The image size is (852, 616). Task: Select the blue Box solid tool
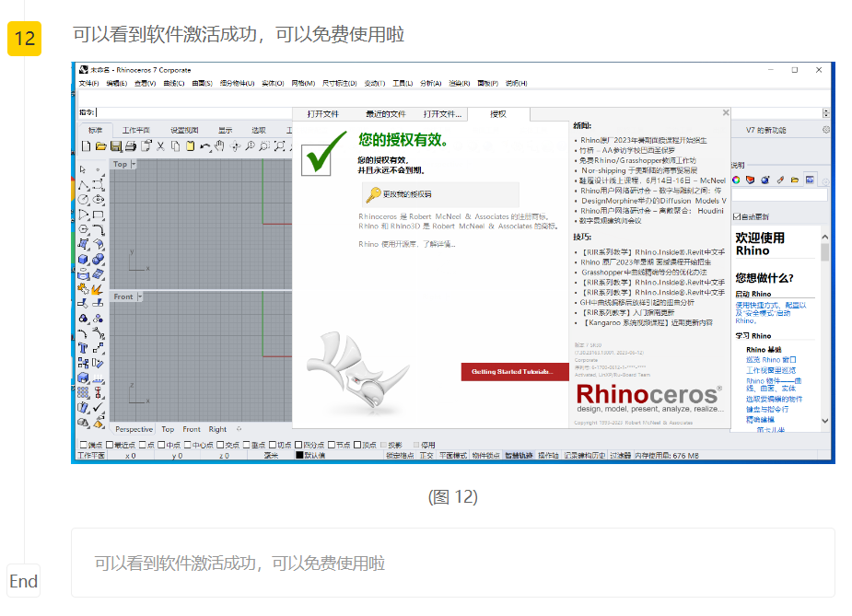tap(83, 260)
